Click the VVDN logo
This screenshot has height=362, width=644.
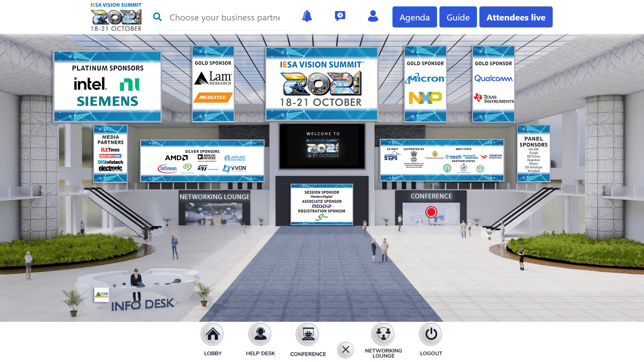[235, 168]
